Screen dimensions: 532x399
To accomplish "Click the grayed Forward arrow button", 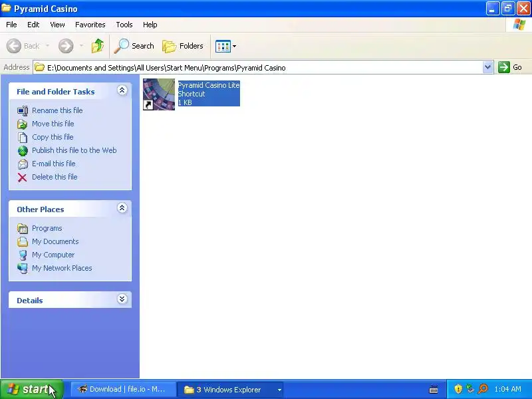I will 66,46.
